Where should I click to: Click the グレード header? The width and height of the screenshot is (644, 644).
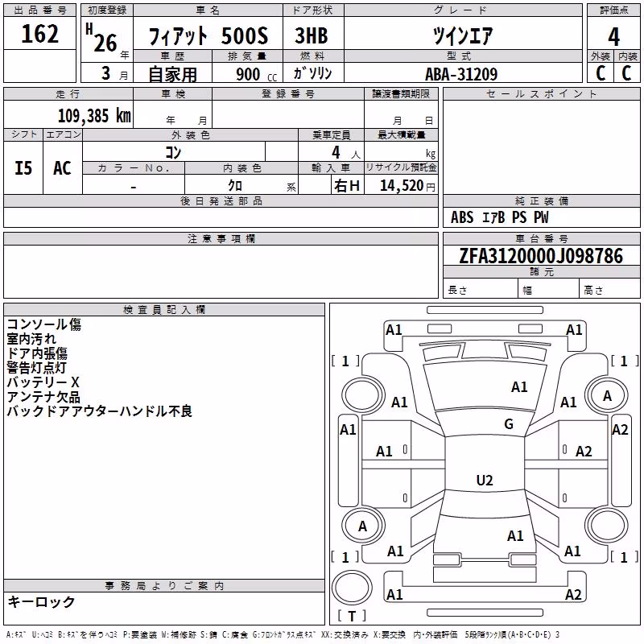click(x=463, y=10)
